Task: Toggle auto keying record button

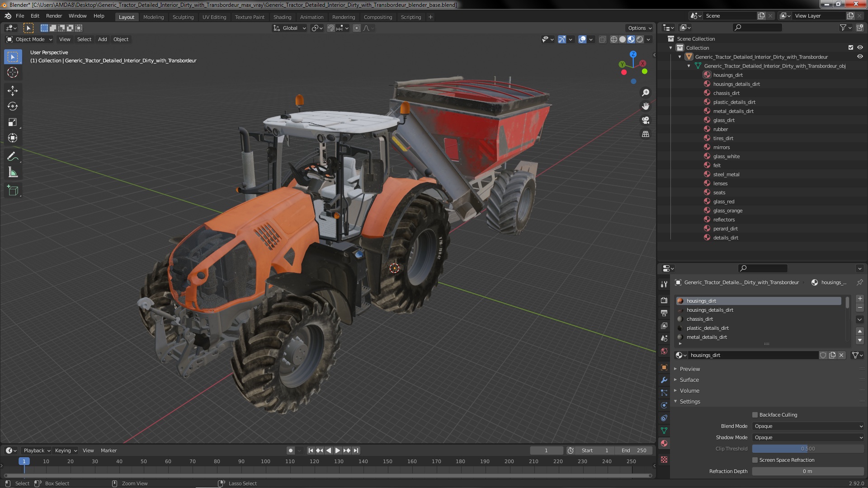Action: (290, 450)
